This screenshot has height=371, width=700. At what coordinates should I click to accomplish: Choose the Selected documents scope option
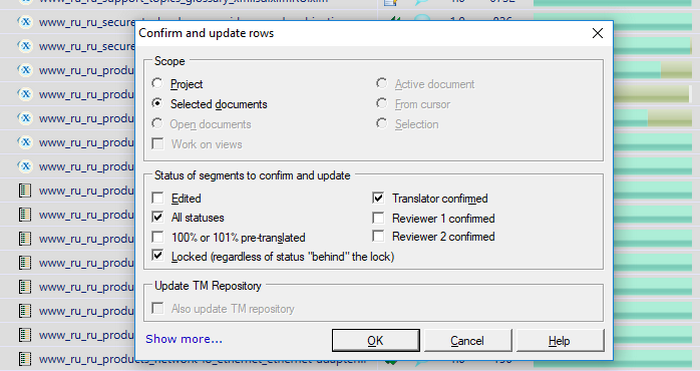pyautogui.click(x=157, y=104)
